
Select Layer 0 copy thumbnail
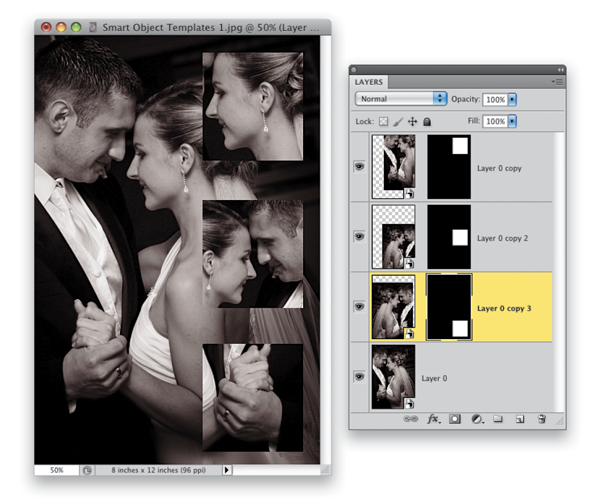coord(393,167)
